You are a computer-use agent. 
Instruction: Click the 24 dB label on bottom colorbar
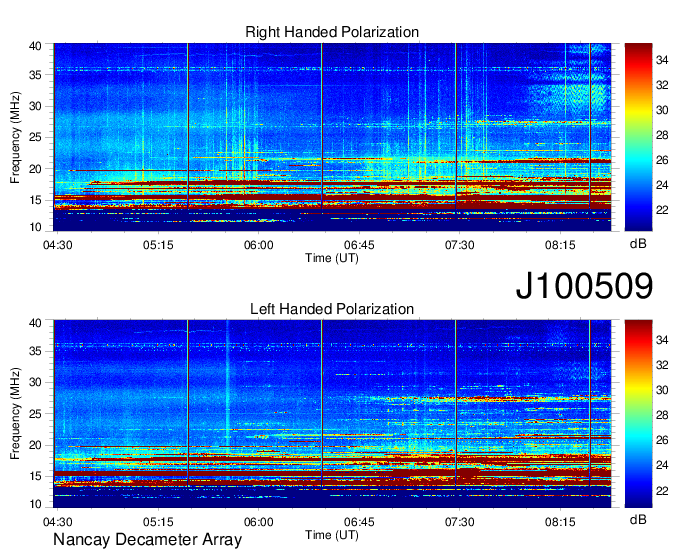(x=662, y=465)
